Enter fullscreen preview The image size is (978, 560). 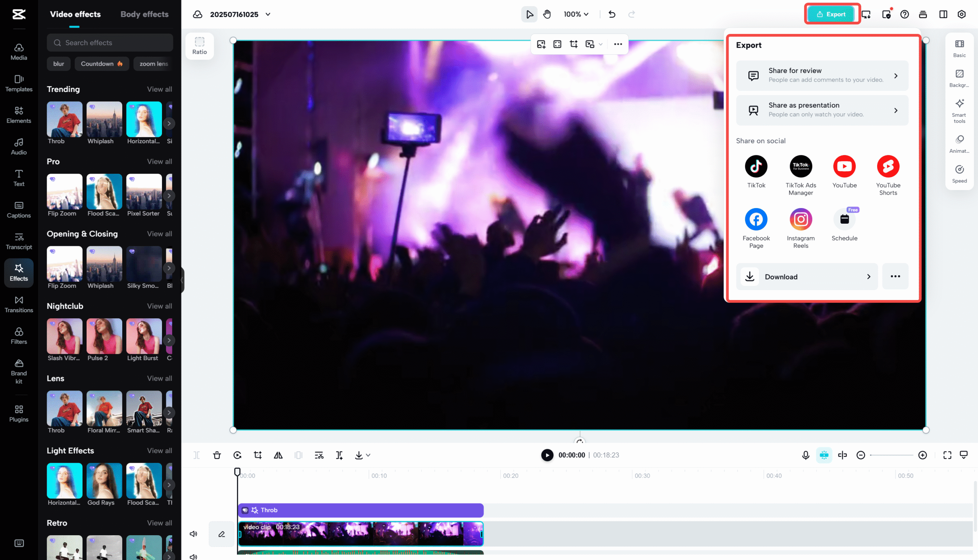tap(947, 455)
